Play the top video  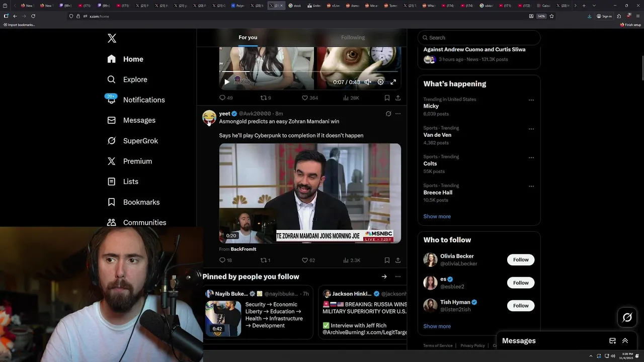[227, 82]
